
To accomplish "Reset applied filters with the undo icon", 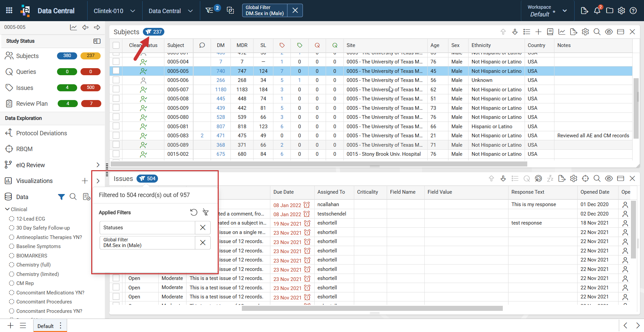I will (x=194, y=212).
